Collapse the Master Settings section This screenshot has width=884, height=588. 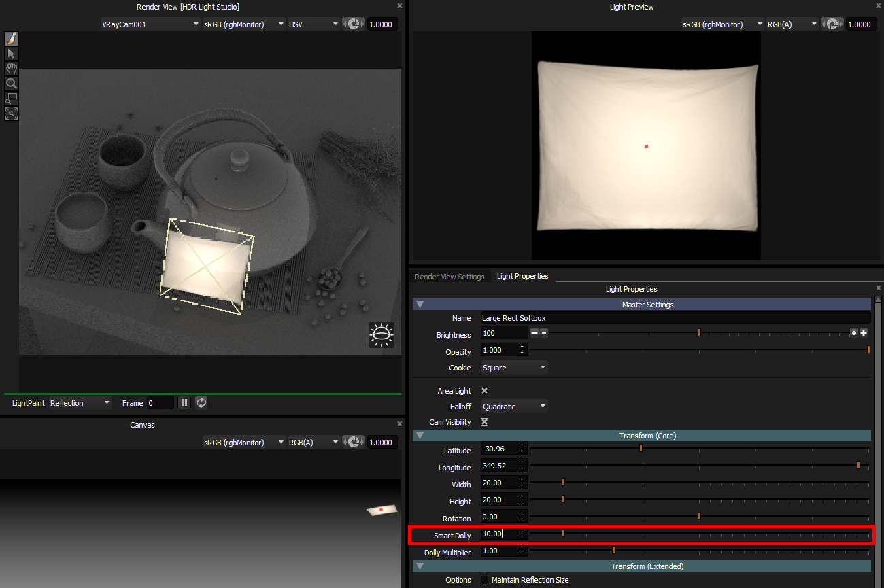[420, 305]
